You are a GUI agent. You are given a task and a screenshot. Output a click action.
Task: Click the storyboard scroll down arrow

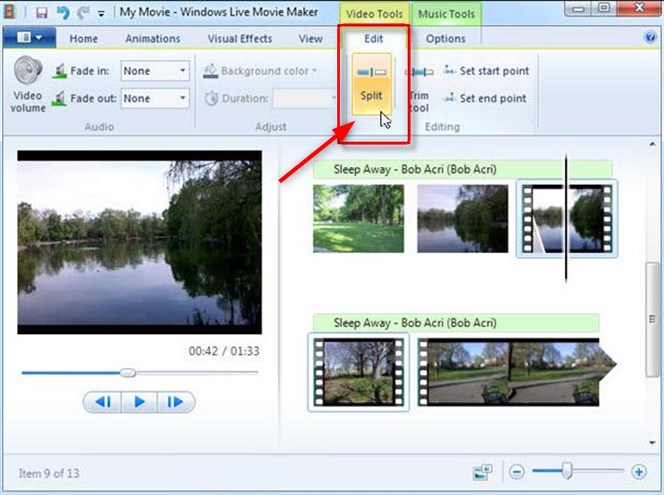(652, 443)
